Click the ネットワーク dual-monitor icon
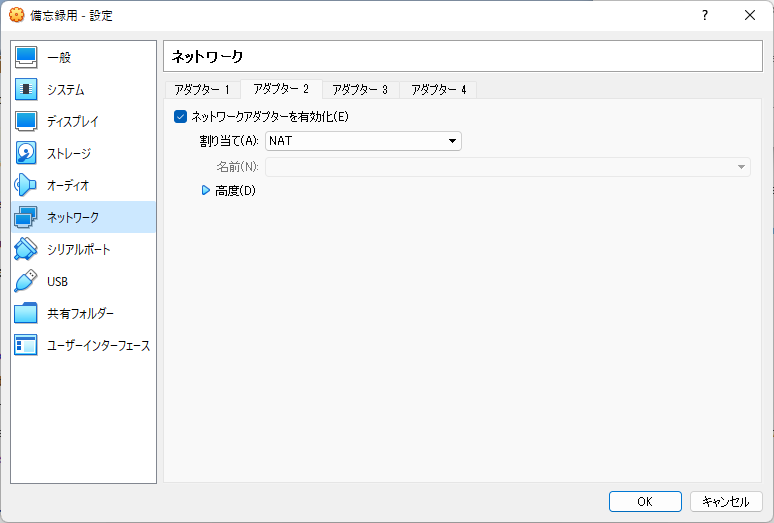 26,217
